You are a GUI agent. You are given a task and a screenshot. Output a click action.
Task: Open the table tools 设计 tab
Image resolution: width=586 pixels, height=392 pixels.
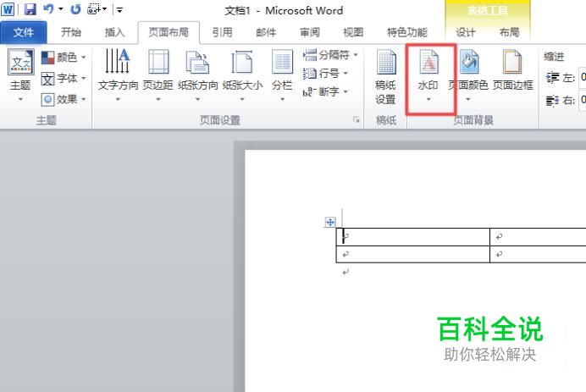466,32
